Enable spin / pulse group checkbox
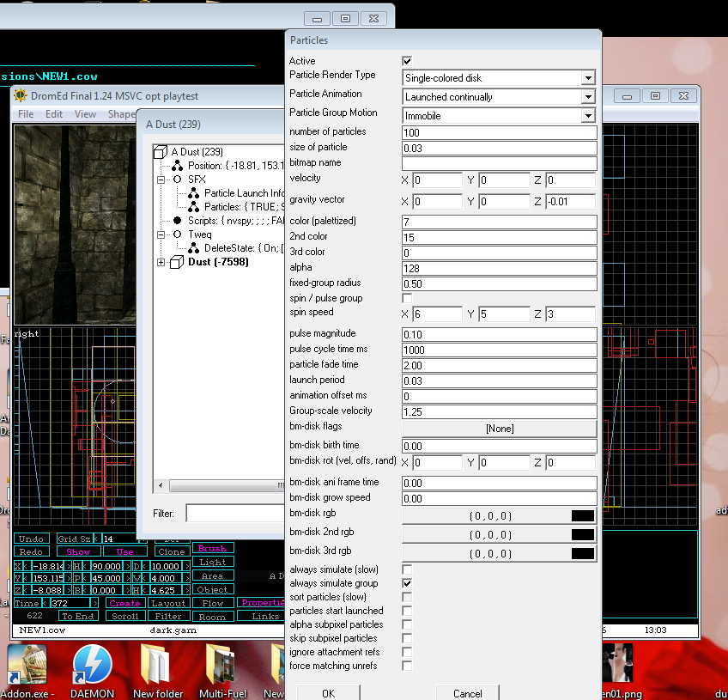Screen dimensions: 728x700 tap(407, 298)
